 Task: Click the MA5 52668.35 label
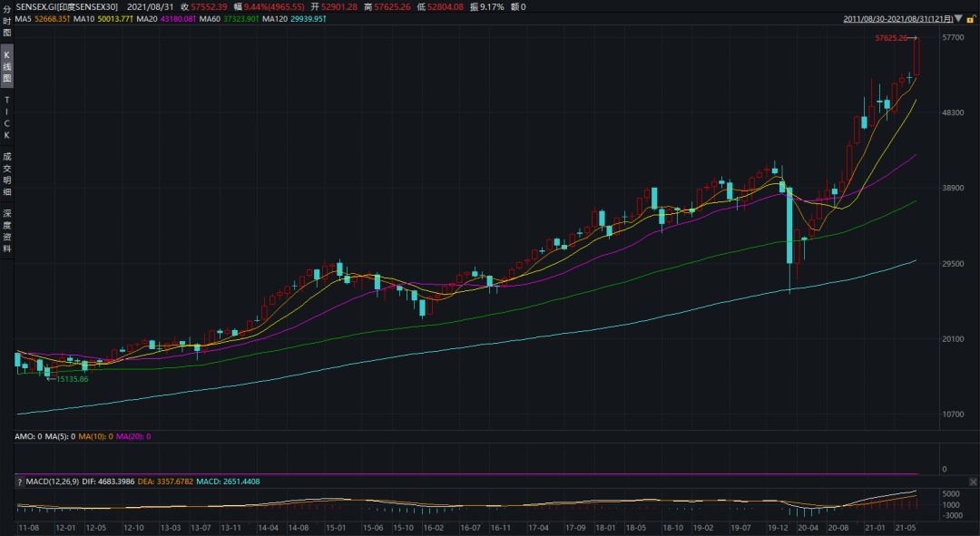42,19
